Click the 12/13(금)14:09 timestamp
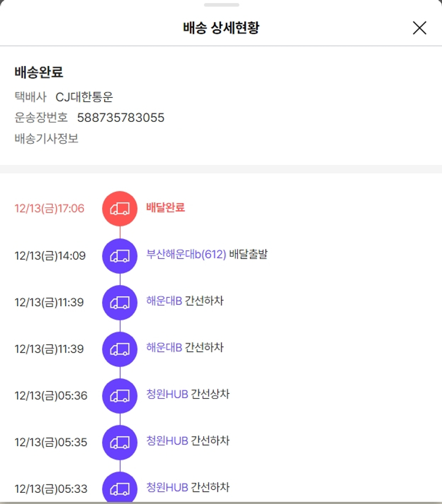This screenshot has height=504, width=442. [50, 256]
